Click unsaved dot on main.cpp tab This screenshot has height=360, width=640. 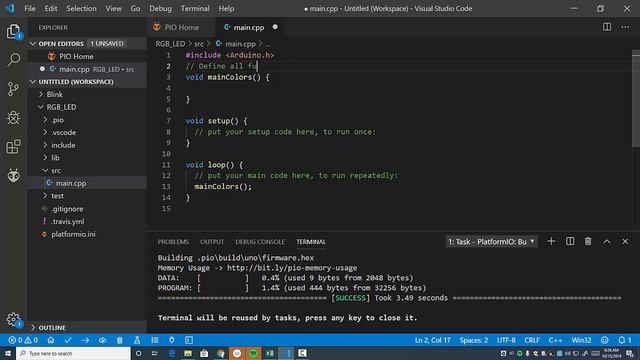[x=275, y=27]
